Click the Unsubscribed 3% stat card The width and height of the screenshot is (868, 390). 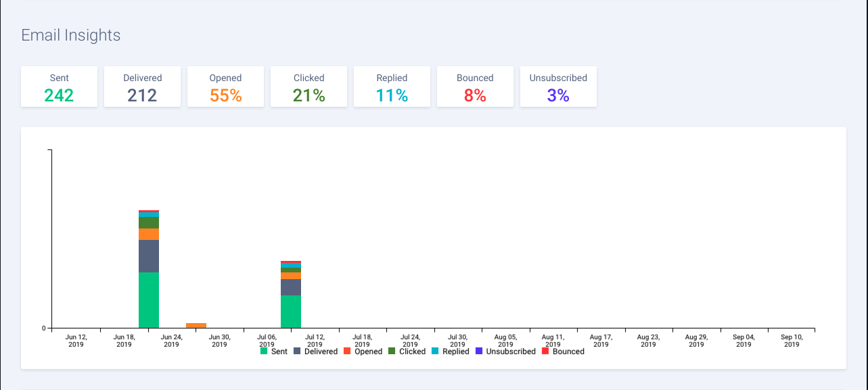pos(558,87)
